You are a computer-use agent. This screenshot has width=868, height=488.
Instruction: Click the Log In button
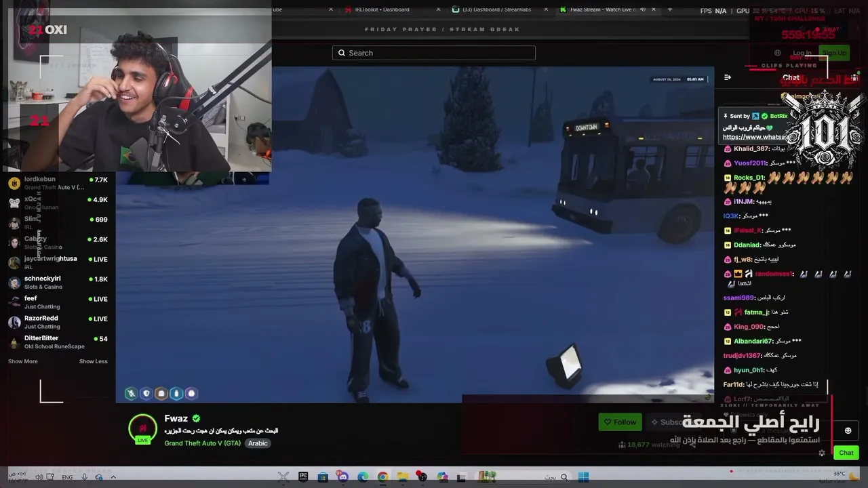pos(802,53)
